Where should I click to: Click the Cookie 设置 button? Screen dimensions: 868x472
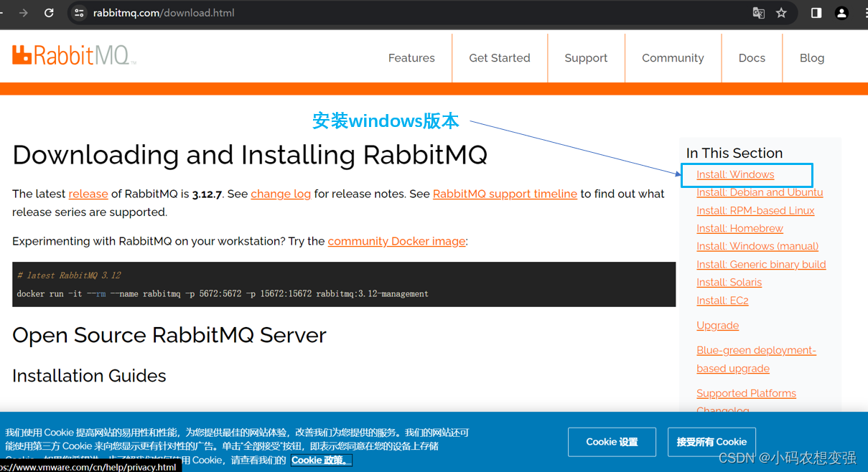(x=612, y=442)
